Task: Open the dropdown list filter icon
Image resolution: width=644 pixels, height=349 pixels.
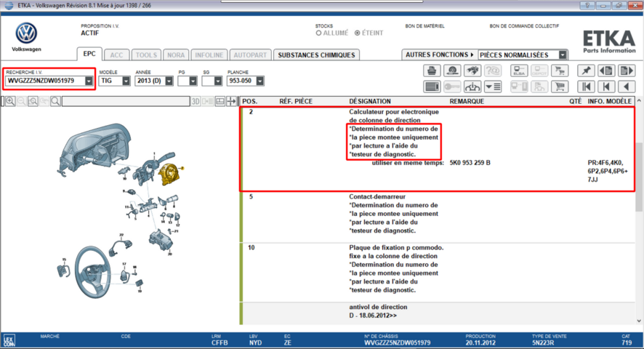Action: click(493, 87)
